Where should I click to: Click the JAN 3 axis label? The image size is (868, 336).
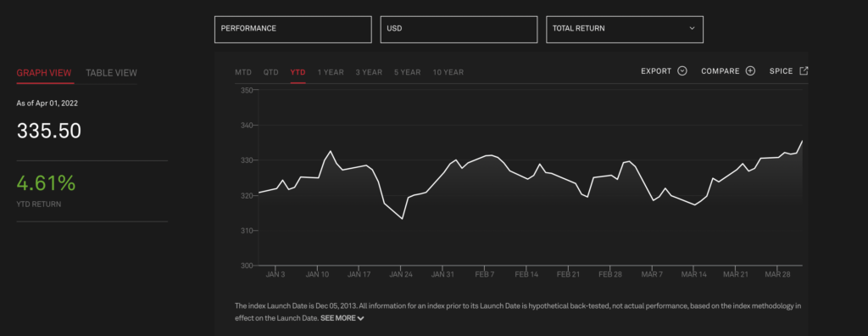click(x=275, y=274)
